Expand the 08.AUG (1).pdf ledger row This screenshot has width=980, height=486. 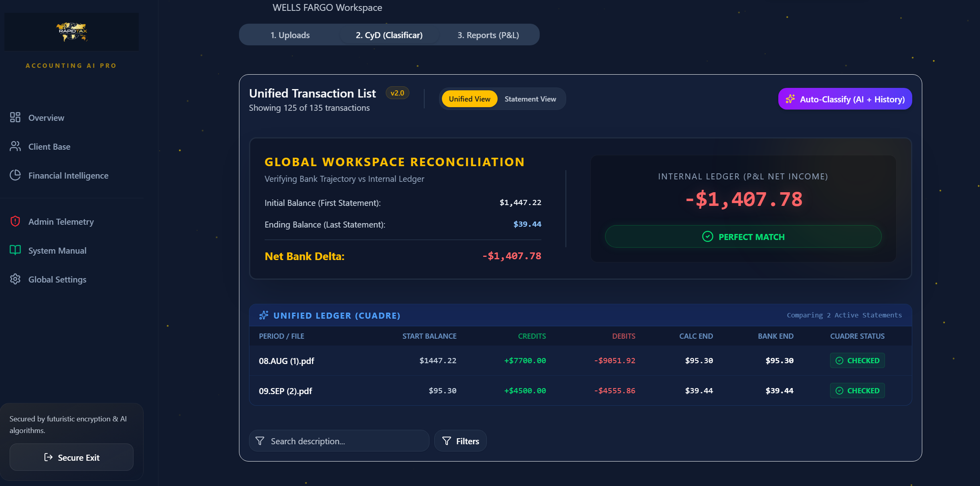pyautogui.click(x=286, y=361)
